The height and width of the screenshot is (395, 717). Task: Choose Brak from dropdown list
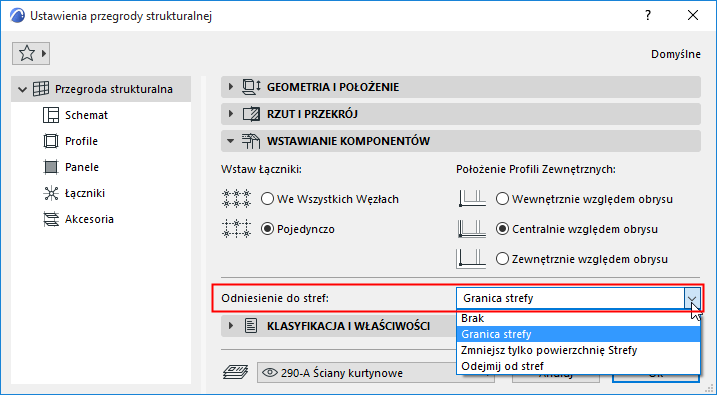tap(578, 318)
